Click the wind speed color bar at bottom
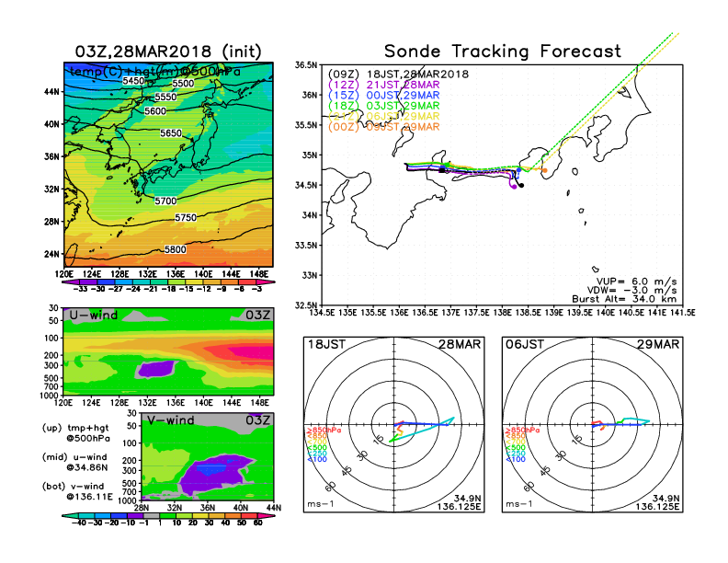 [167, 515]
